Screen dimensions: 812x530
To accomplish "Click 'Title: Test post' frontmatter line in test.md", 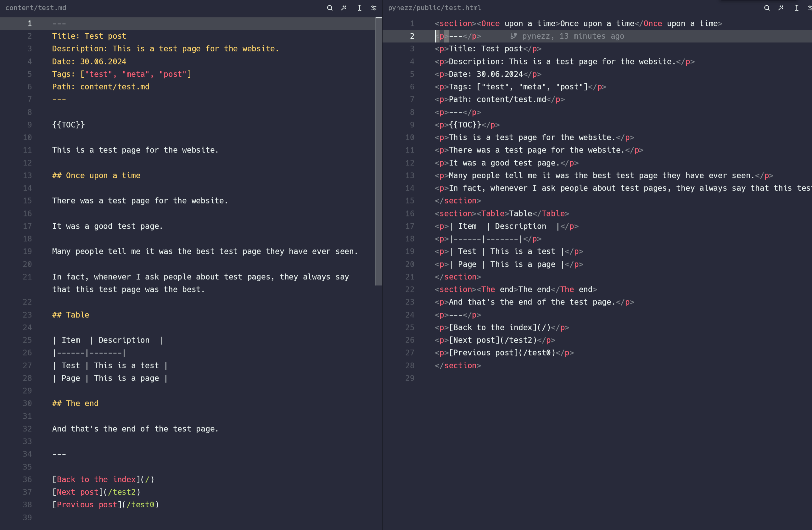I will 89,36.
